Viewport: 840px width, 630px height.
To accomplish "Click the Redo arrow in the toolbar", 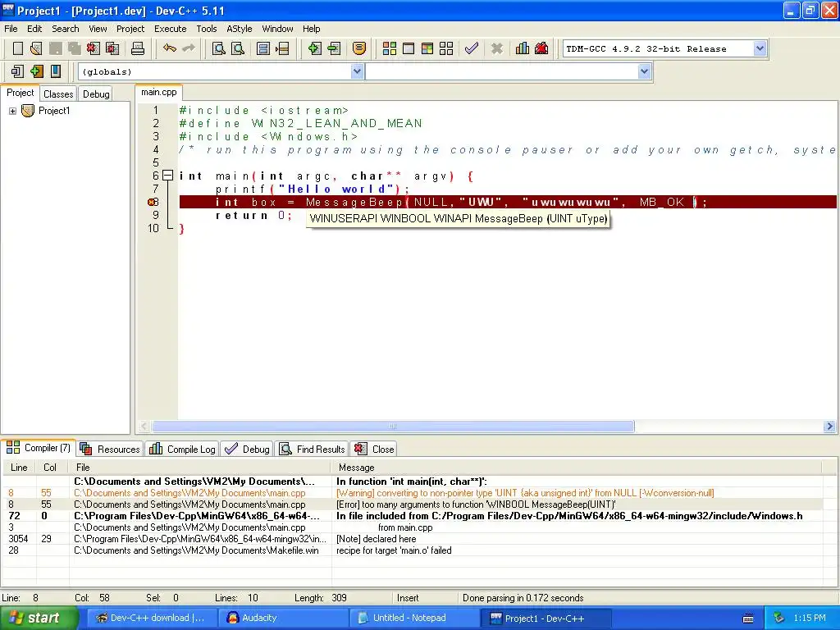I will tap(189, 48).
